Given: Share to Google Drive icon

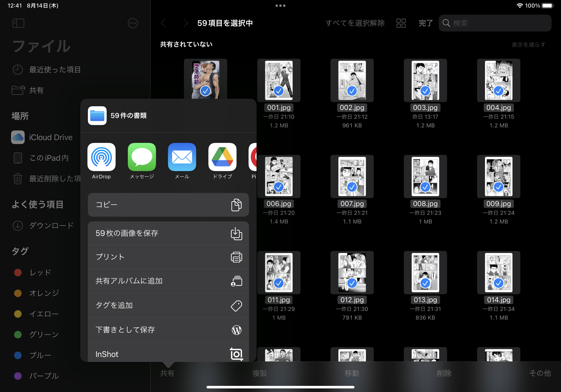Looking at the screenshot, I should point(222,157).
